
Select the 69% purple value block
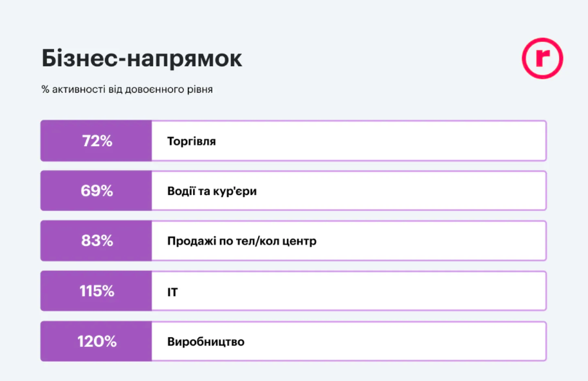[96, 191]
